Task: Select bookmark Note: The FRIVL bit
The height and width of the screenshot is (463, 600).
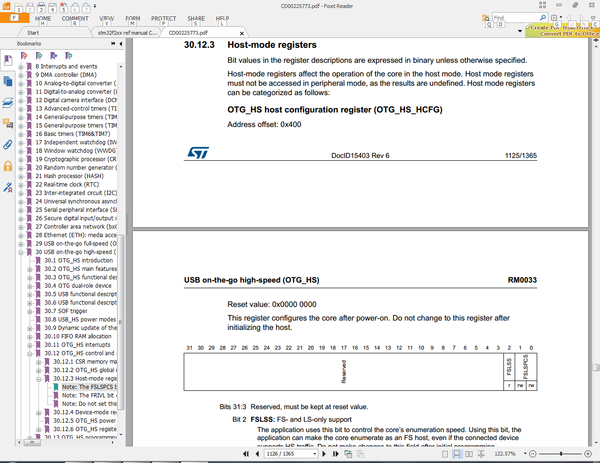Action: tap(90, 395)
